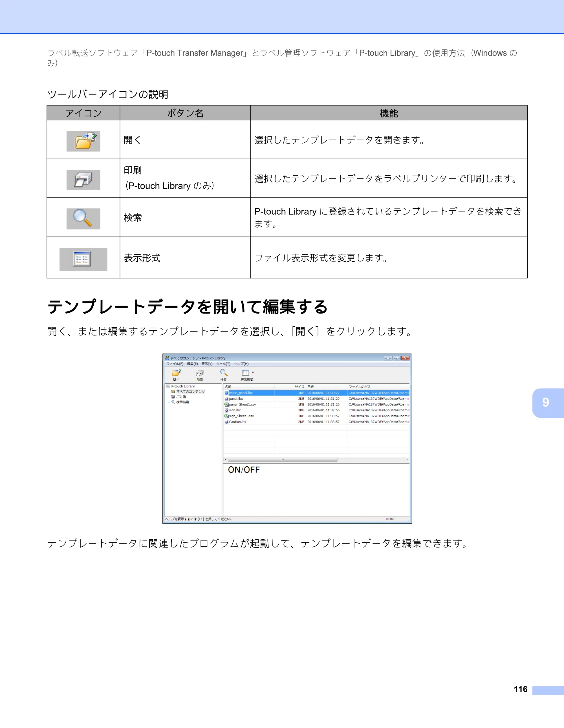The width and height of the screenshot is (564, 728).
Task: Open the dropdown arrow beside 表示形式 icon
Action: click(x=253, y=372)
